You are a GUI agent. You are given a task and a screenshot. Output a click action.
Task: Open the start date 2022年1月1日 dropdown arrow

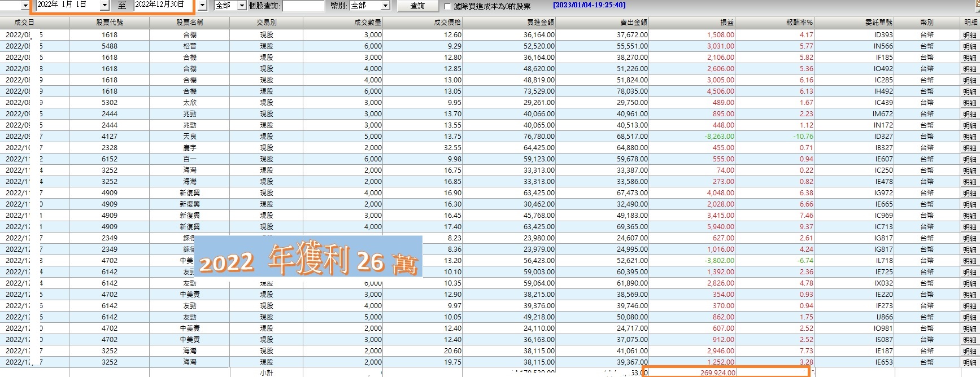[104, 5]
